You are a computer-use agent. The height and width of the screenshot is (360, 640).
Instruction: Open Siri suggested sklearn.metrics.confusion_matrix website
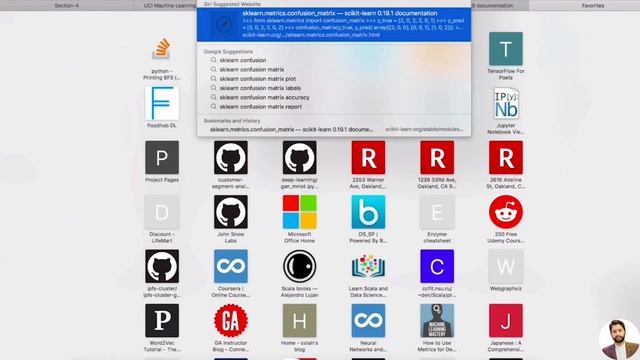[x=334, y=24]
